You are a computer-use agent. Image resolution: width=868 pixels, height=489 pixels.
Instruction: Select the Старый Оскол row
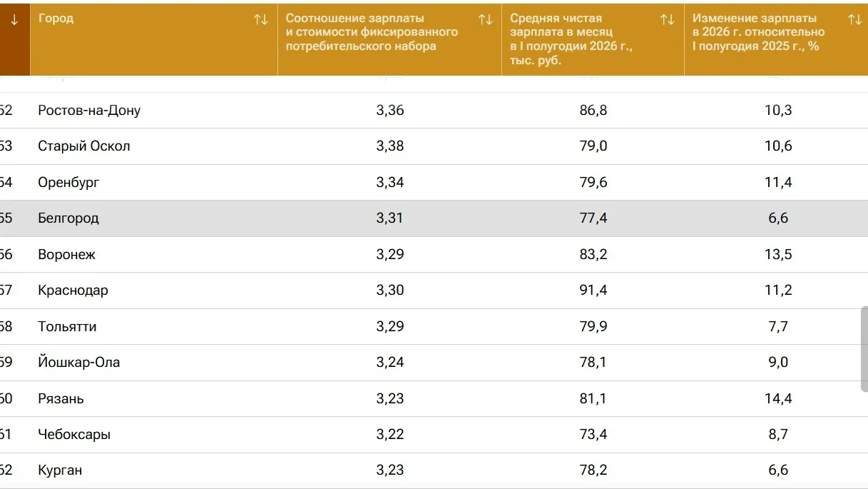(434, 146)
